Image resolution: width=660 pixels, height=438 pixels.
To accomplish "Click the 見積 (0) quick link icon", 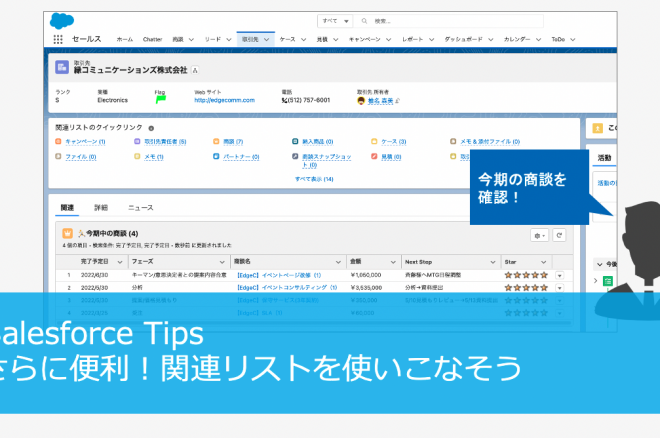I will [x=374, y=157].
